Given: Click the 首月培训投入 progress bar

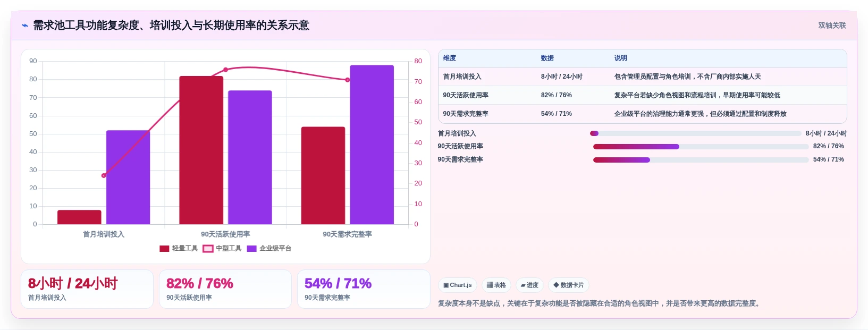Looking at the screenshot, I should click(x=696, y=133).
